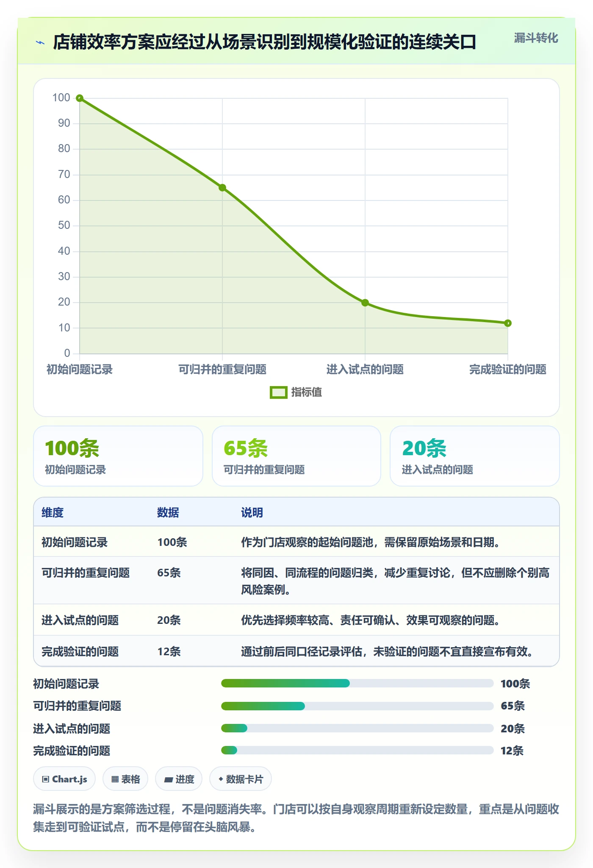
Task: Click the 65条 cell in the table
Action: pos(169,573)
